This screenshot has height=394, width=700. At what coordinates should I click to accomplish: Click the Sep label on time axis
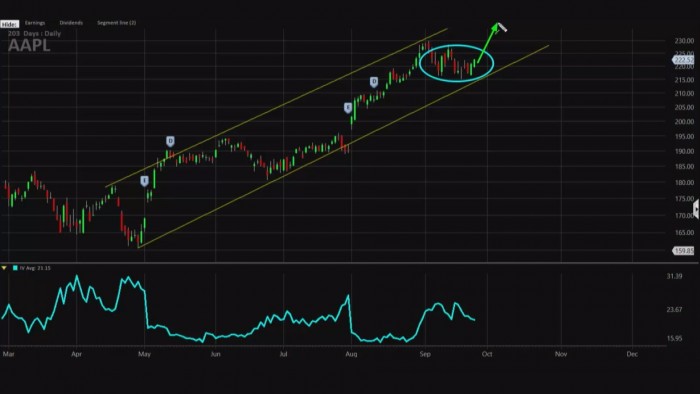click(x=425, y=354)
